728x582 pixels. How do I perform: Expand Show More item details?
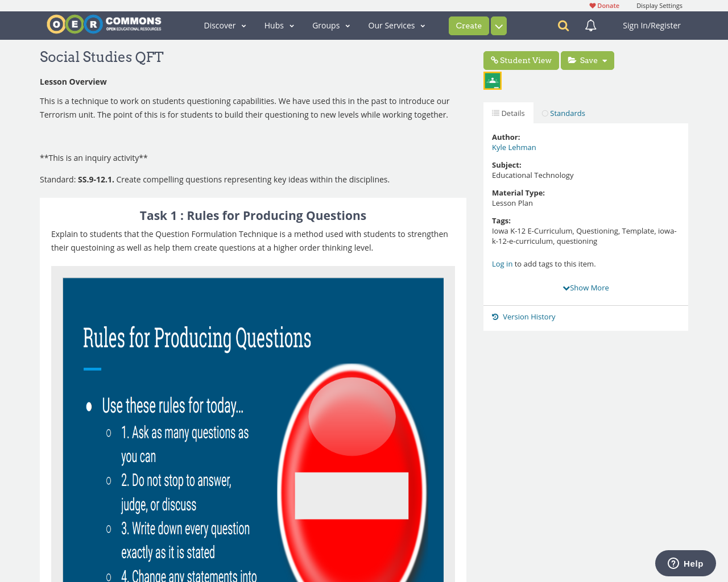tap(585, 286)
